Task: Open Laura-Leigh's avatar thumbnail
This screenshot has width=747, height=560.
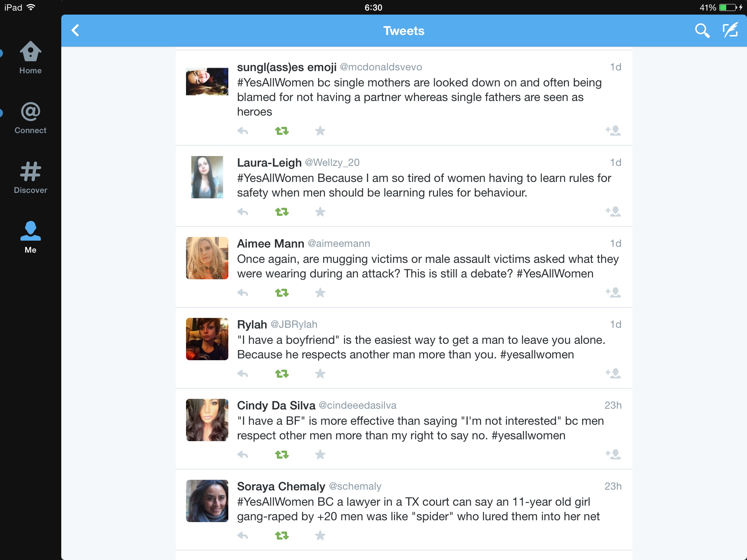Action: coord(207,177)
